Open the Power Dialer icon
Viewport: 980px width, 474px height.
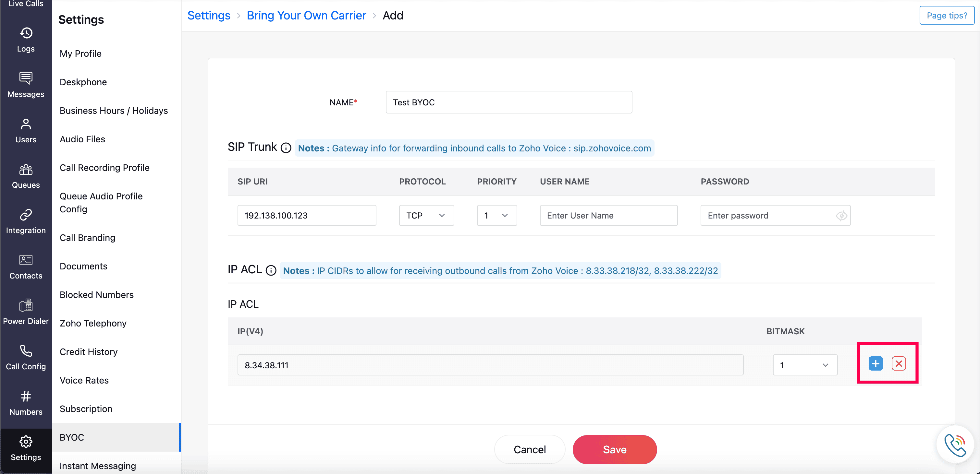pyautogui.click(x=26, y=305)
